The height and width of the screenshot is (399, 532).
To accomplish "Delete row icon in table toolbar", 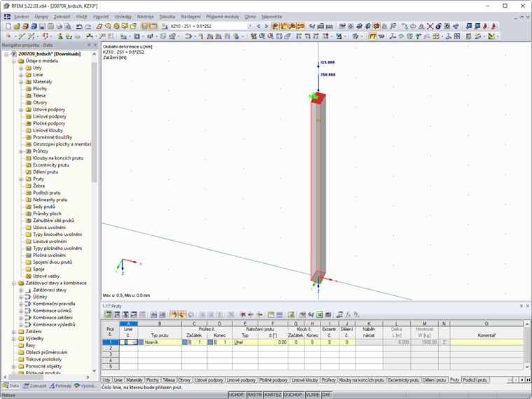I will pos(243,315).
